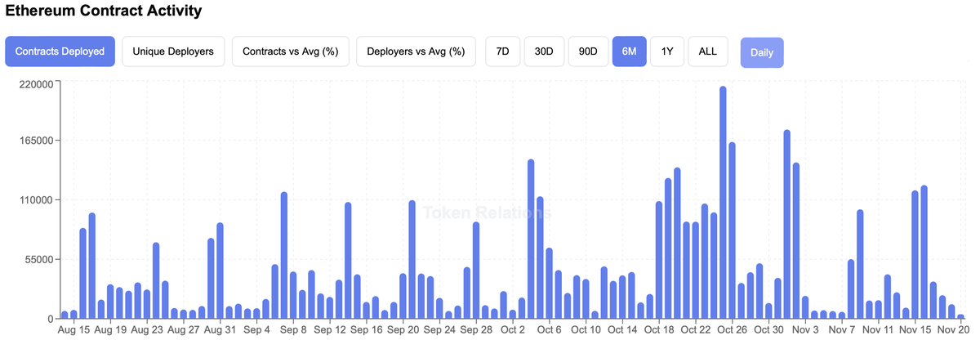This screenshot has width=980, height=340.
Task: Select the 6M range button
Action: pos(629,51)
